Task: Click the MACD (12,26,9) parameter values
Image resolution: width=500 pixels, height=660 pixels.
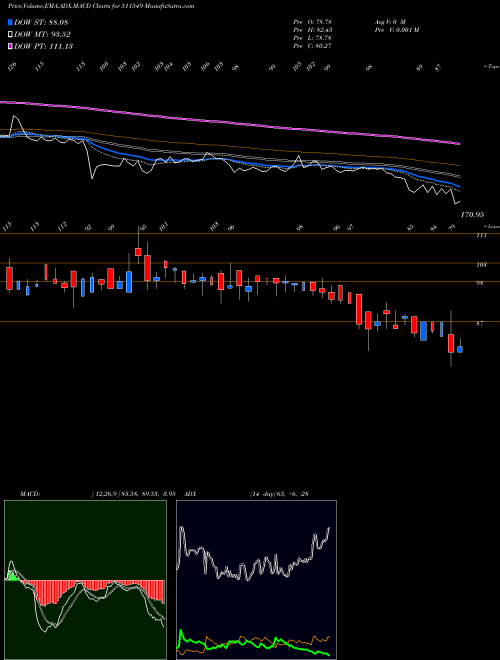Action: 133,494
